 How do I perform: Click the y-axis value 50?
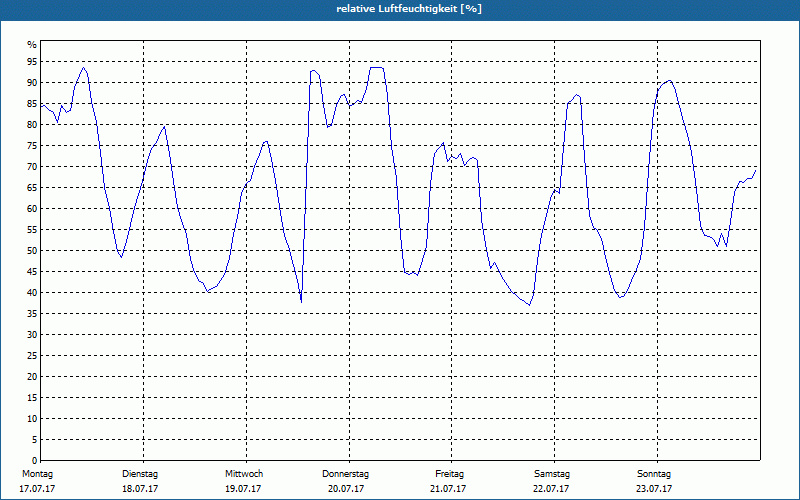click(x=32, y=251)
